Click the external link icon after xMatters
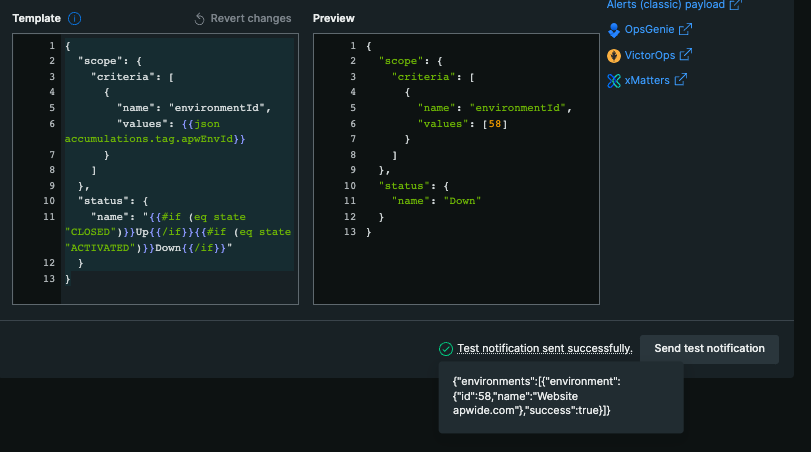Screen dimensions: 811x452 681,80
